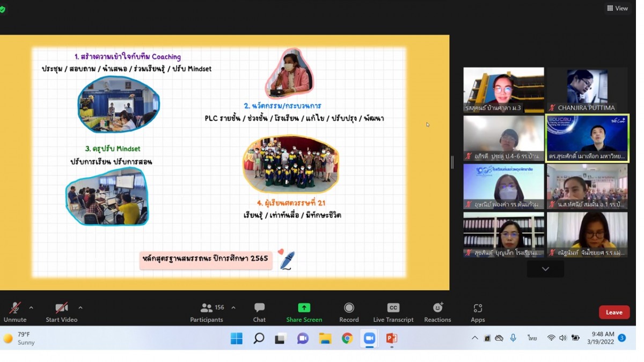Viewport: 644px width, 362px height.
Task: Click the green Share Screen icon
Action: point(304,308)
